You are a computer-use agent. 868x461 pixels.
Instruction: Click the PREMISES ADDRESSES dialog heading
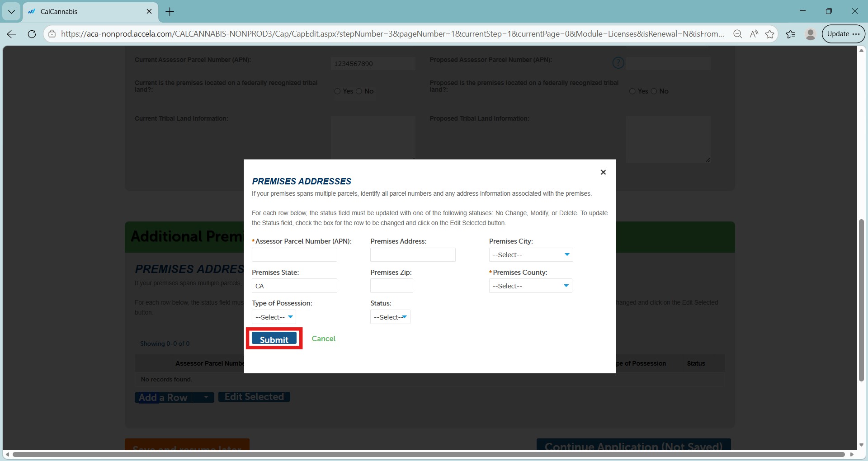click(302, 181)
